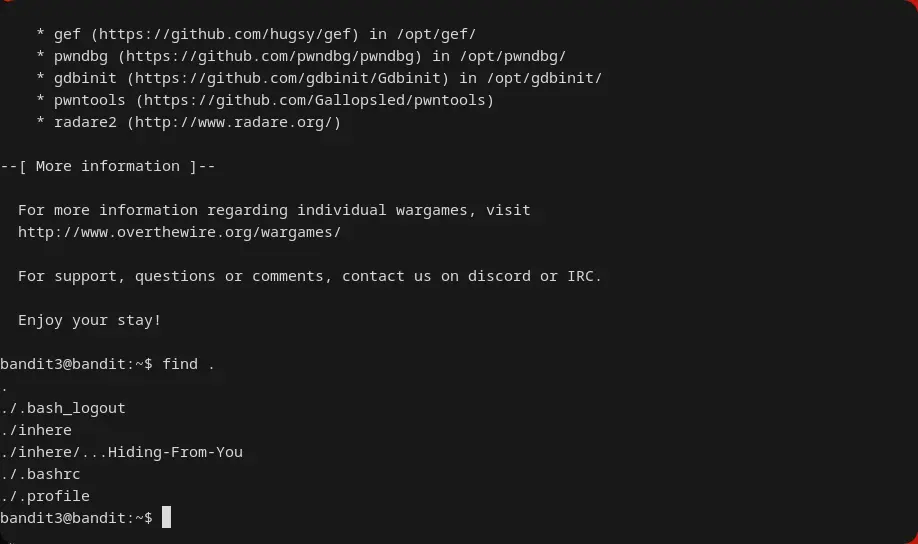Click the ./.bash_logout output line
This screenshot has width=918, height=544.
coord(63,408)
